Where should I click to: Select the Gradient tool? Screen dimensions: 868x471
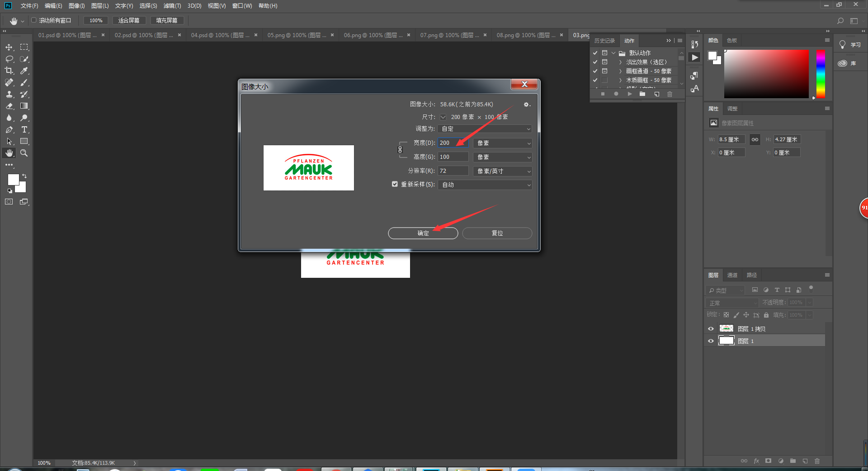click(x=24, y=106)
